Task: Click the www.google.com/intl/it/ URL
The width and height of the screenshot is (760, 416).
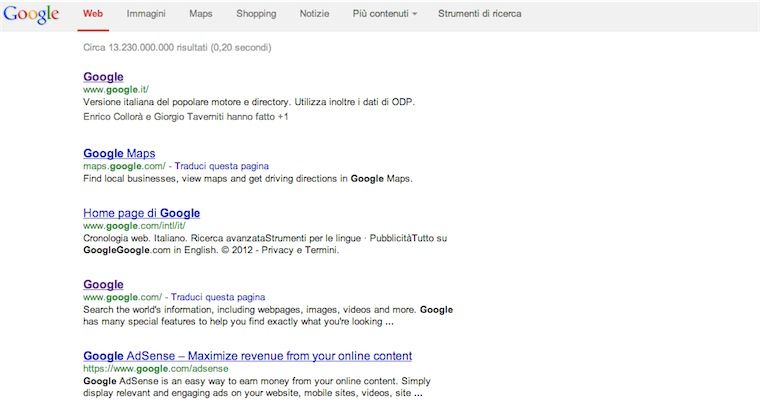Action: click(134, 226)
